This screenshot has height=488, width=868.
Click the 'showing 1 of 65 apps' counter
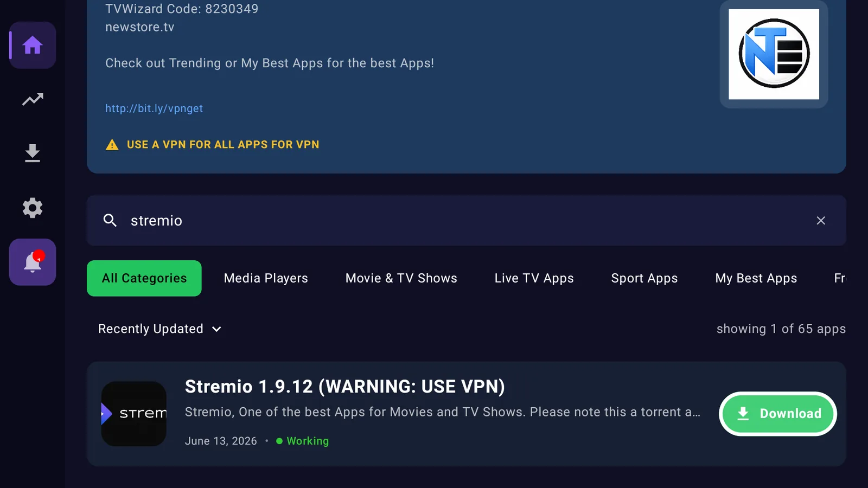tap(781, 329)
